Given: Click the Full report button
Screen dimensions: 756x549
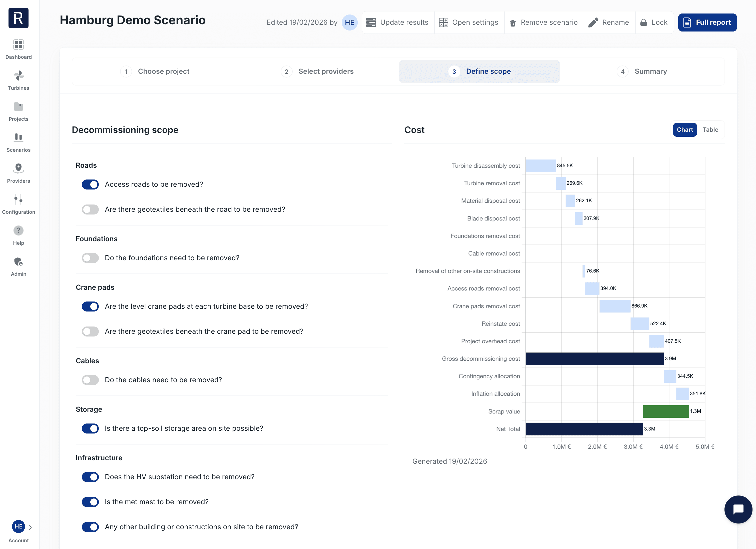Looking at the screenshot, I should [x=707, y=22].
